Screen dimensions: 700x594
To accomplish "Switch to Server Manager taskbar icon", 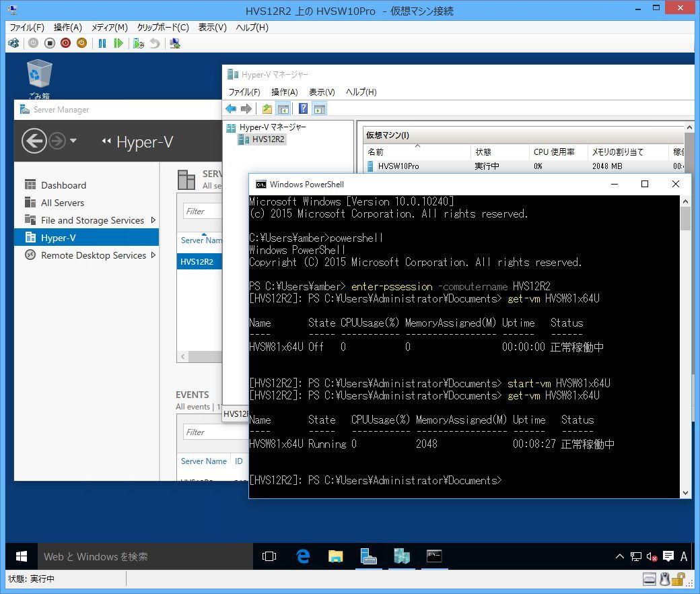I will coord(369,556).
